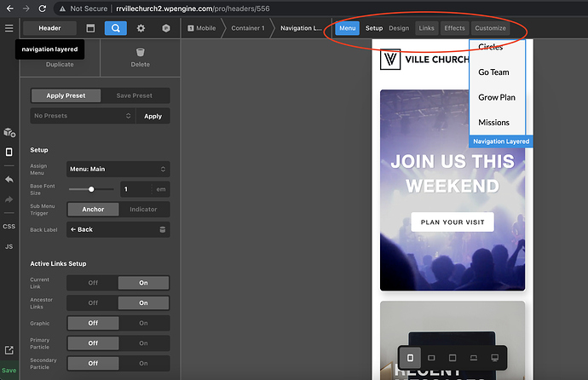Screen dimensions: 588x380
Task: Click the Plan Your Visit button
Action: (x=452, y=222)
